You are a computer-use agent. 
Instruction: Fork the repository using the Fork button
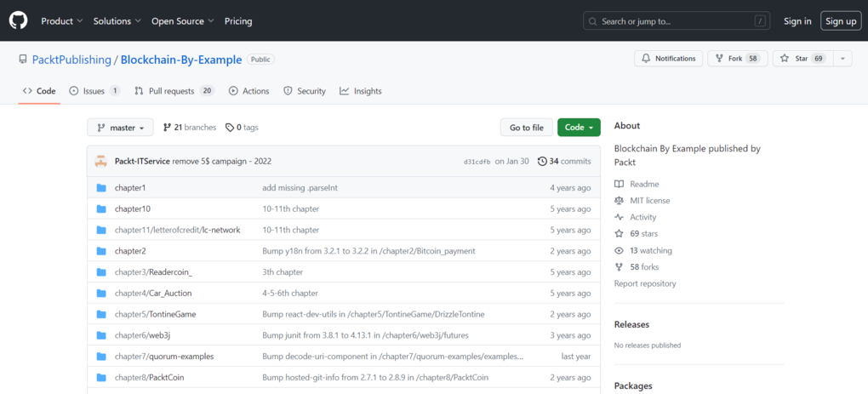point(737,59)
